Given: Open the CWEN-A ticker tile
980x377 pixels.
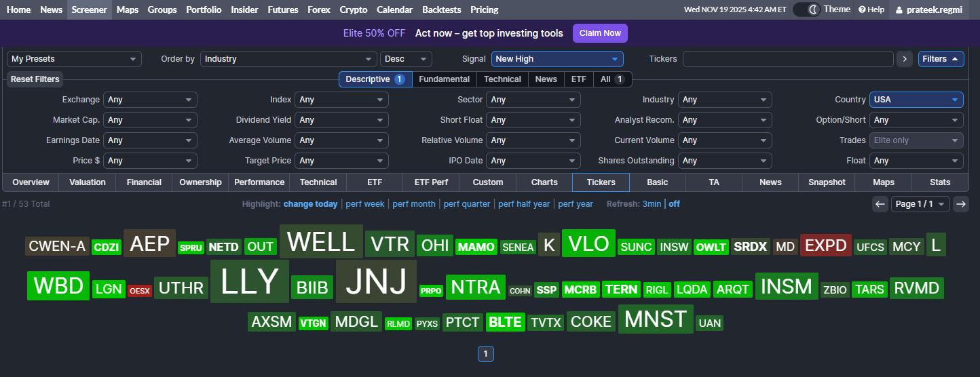Looking at the screenshot, I should tap(57, 247).
